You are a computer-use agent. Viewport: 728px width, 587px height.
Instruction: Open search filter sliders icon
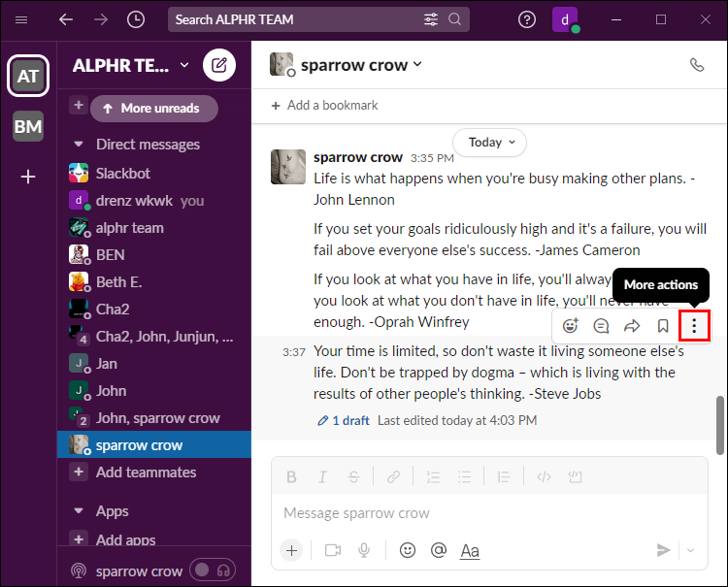(431, 19)
